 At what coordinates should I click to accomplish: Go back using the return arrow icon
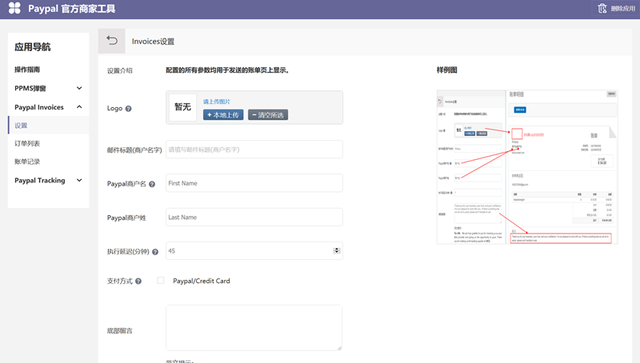(112, 40)
